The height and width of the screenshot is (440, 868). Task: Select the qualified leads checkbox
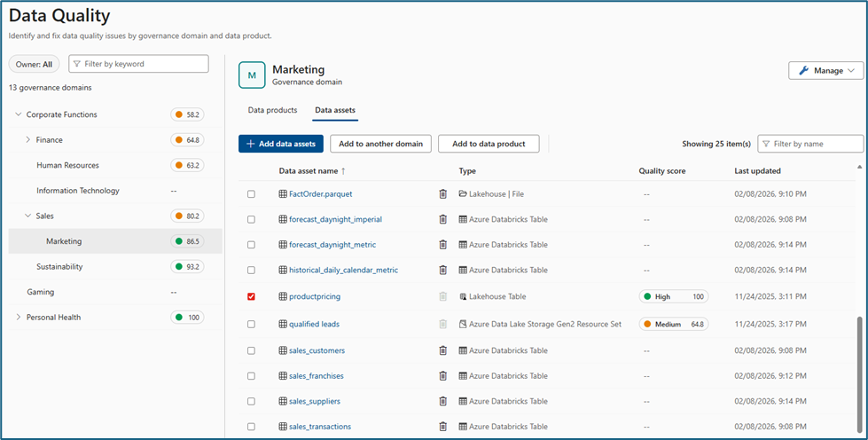click(251, 325)
